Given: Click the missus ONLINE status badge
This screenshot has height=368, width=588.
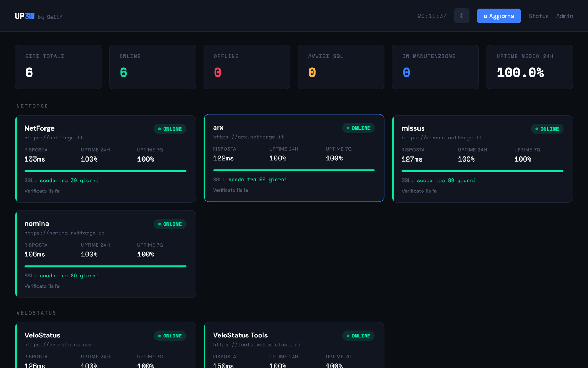Looking at the screenshot, I should point(547,129).
